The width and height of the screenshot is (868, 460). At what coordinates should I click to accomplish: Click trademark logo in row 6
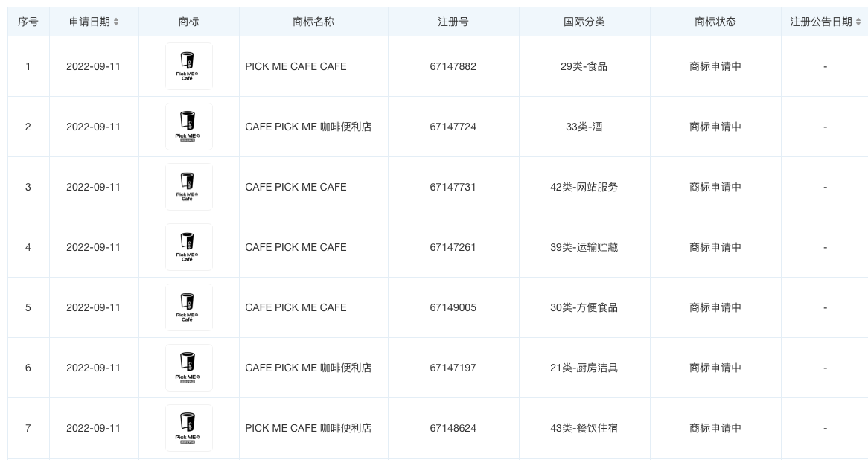(x=189, y=368)
